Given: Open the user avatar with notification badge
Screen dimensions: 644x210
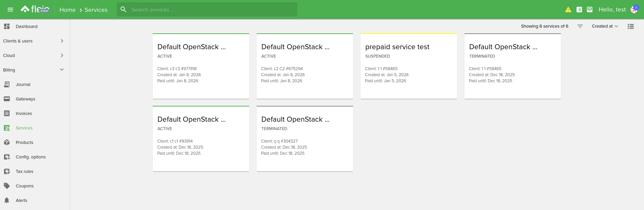Looking at the screenshot, I should click(x=634, y=9).
